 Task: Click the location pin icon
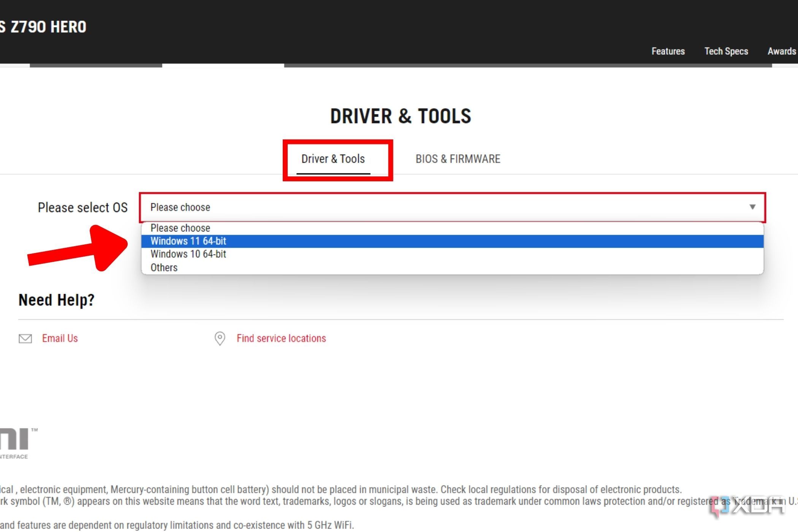220,338
